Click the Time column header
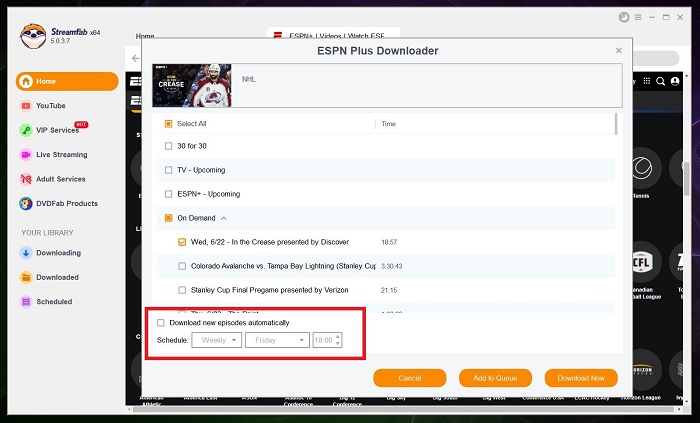The image size is (700, 423). (x=388, y=124)
